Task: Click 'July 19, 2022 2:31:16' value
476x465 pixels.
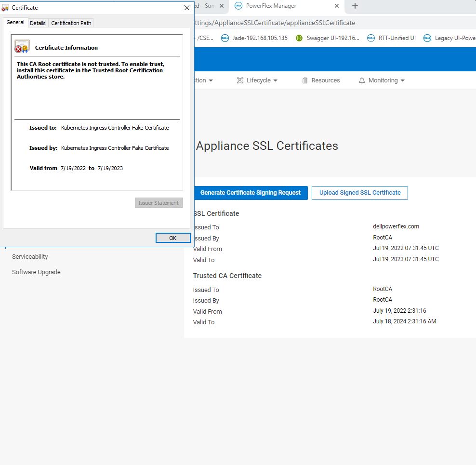Action: [x=399, y=311]
